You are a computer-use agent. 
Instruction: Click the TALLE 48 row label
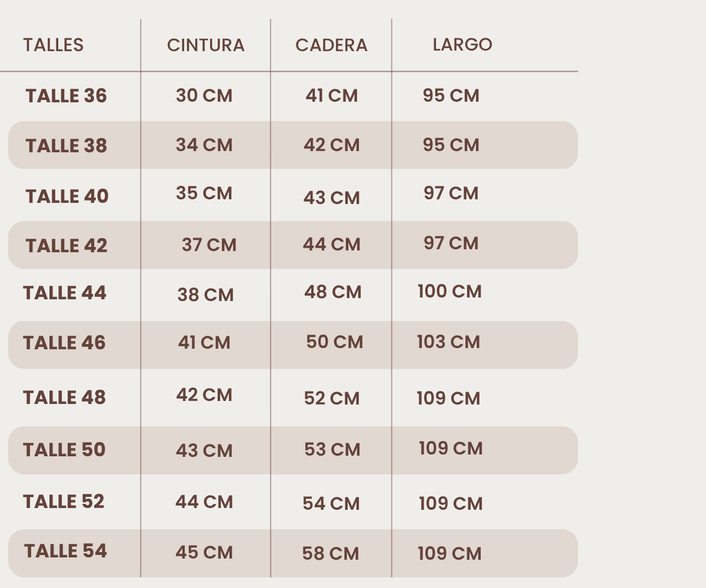pos(64,397)
